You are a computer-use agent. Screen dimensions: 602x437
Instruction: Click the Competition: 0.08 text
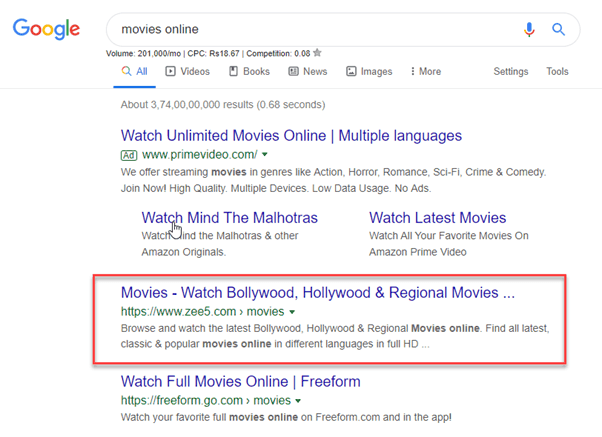coord(278,53)
